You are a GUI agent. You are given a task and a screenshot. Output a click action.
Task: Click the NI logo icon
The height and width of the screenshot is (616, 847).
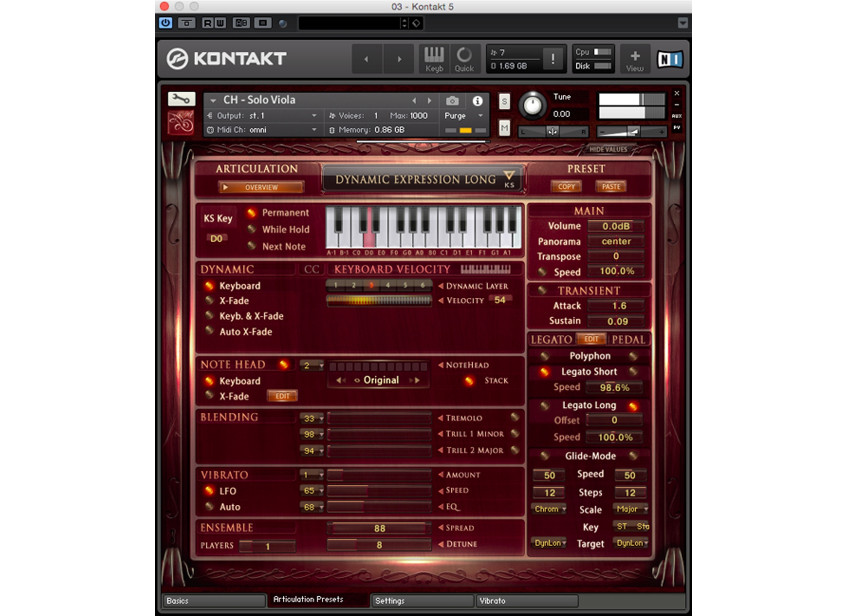669,59
